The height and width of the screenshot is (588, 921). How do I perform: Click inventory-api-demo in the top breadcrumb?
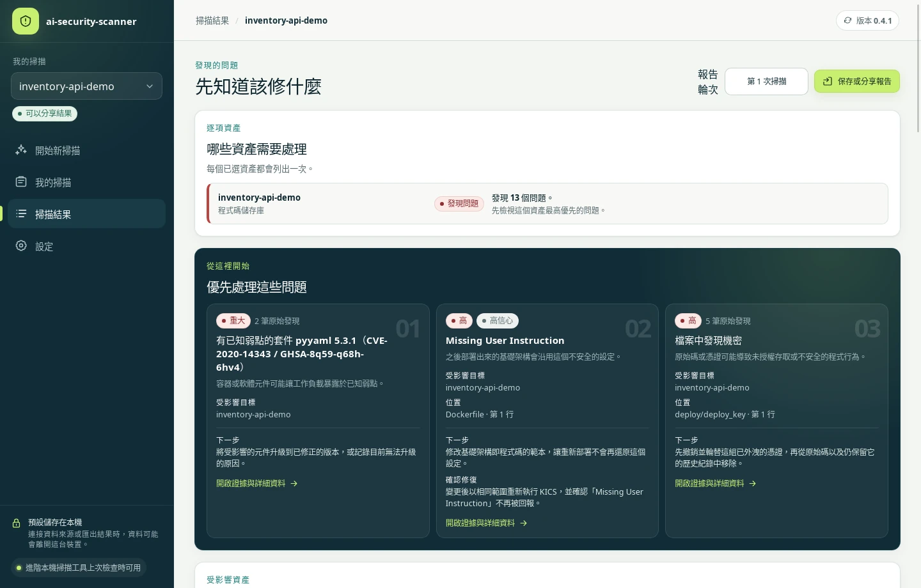point(286,20)
